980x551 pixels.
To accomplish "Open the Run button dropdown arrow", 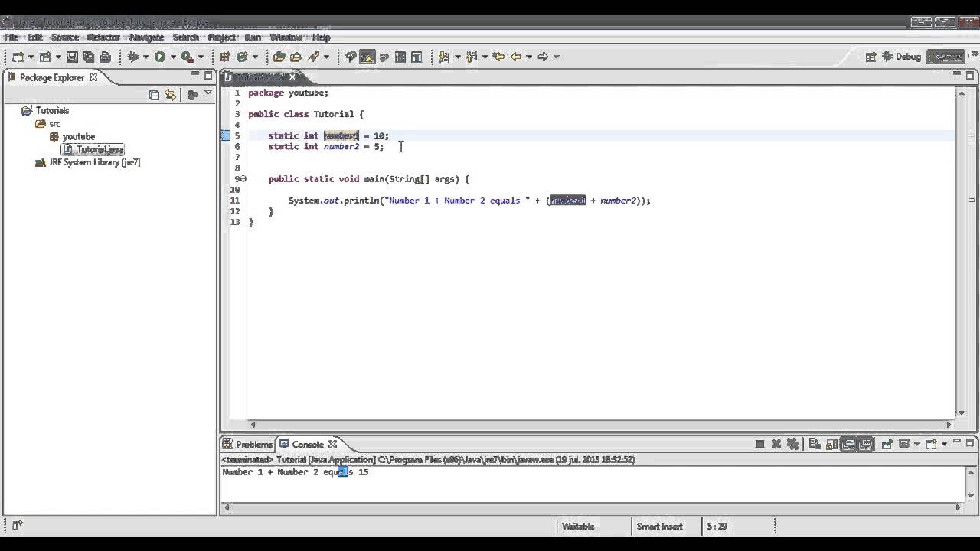I will coord(173,57).
